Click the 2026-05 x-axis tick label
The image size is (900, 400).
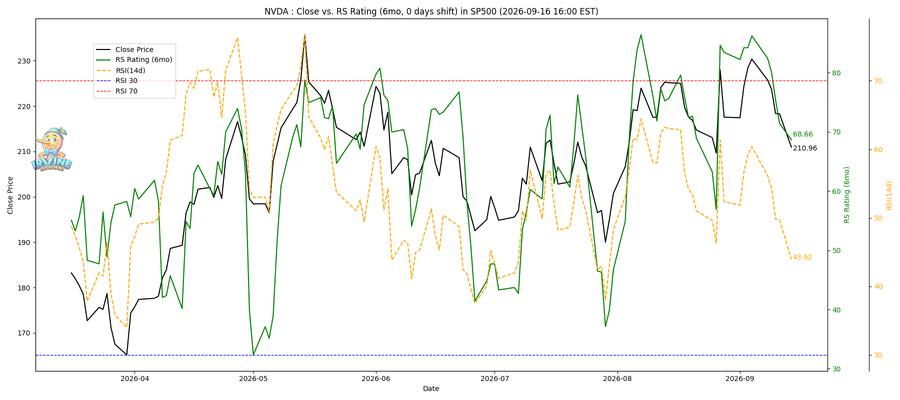pyautogui.click(x=253, y=378)
